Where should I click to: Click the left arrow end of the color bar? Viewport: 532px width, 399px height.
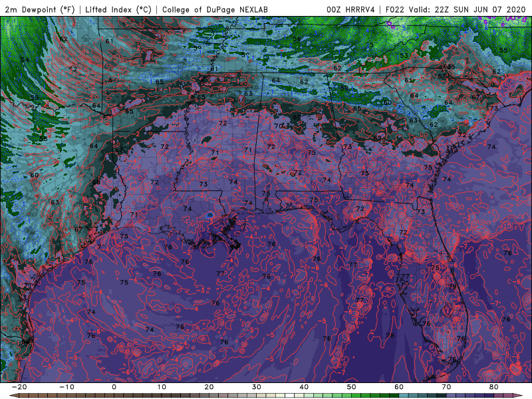[13, 396]
